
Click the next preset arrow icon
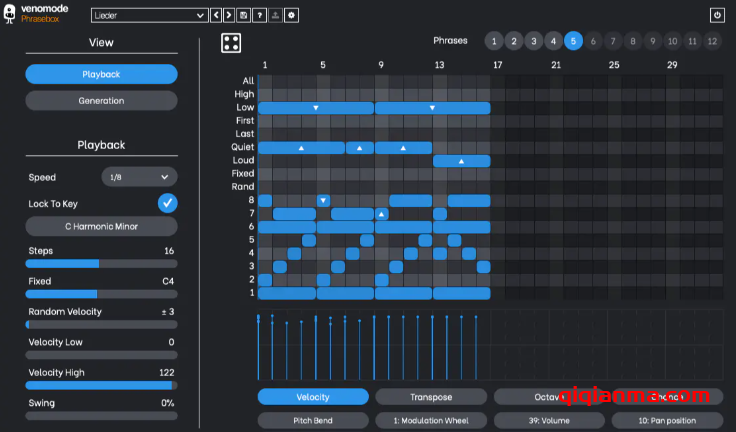coord(229,16)
